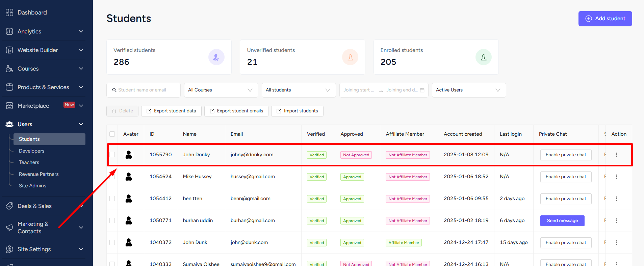Click the Courses sidebar icon
This screenshot has width=644, height=266.
click(x=9, y=69)
